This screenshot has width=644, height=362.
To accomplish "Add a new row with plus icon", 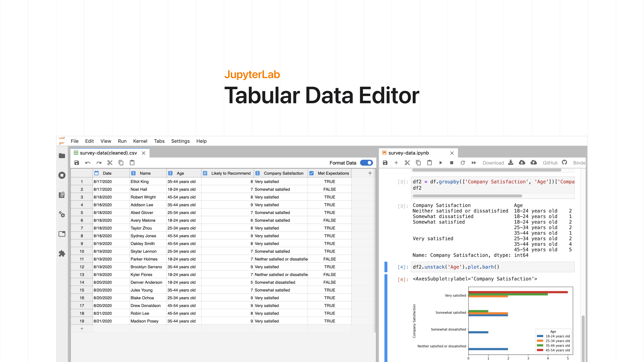I will coord(82,329).
